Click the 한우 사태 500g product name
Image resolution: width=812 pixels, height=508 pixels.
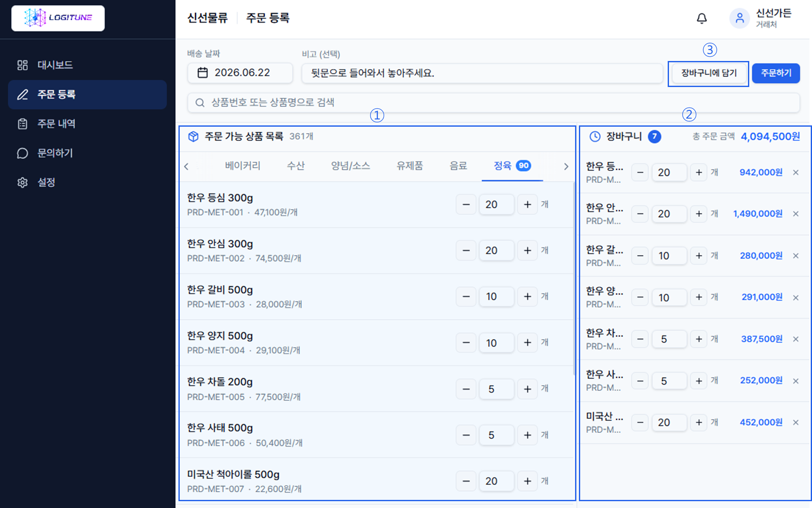coord(220,428)
